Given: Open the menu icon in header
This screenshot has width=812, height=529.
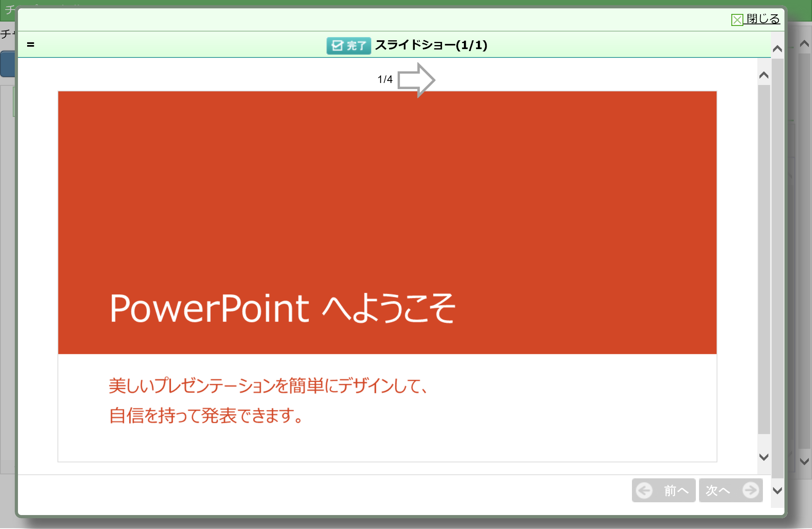Looking at the screenshot, I should pos(31,45).
